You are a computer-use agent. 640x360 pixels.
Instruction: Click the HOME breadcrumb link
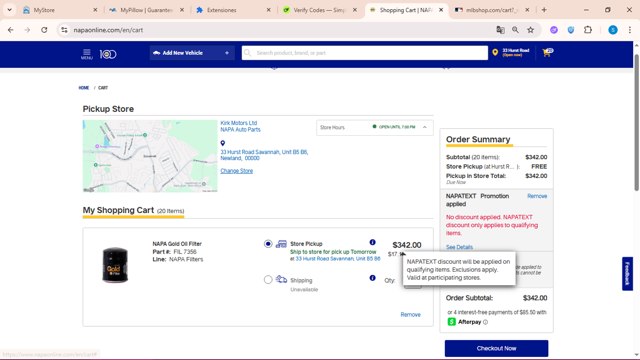[84, 88]
